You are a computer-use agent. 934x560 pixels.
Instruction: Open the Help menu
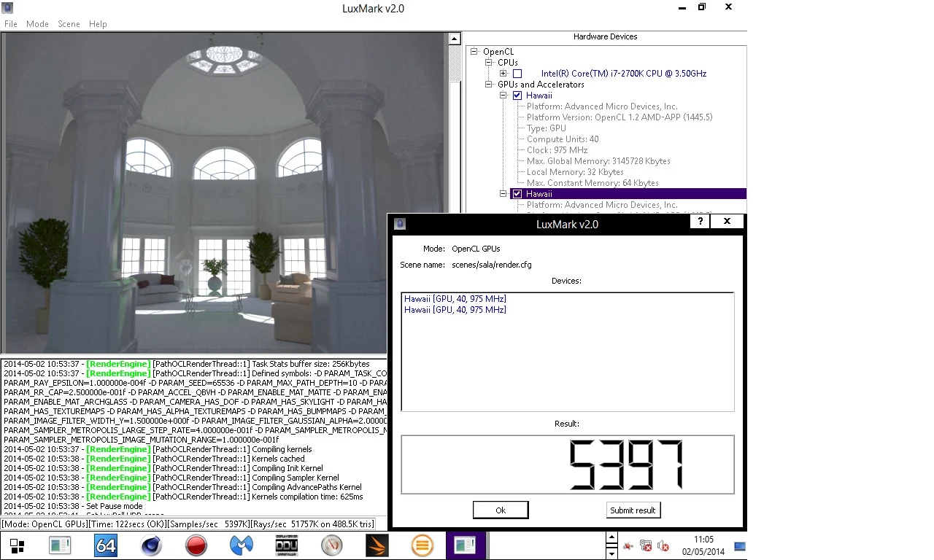coord(98,24)
